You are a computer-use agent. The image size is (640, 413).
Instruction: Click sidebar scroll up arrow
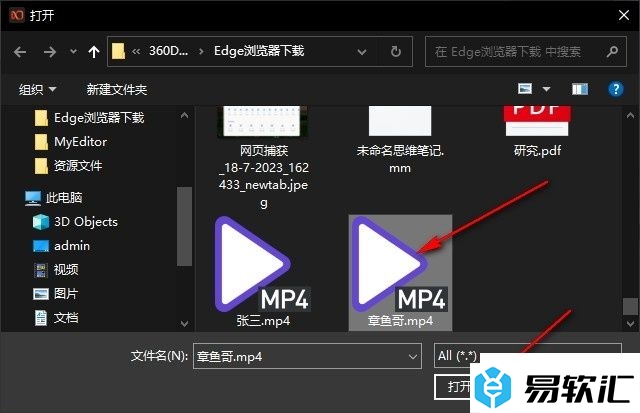tap(184, 115)
